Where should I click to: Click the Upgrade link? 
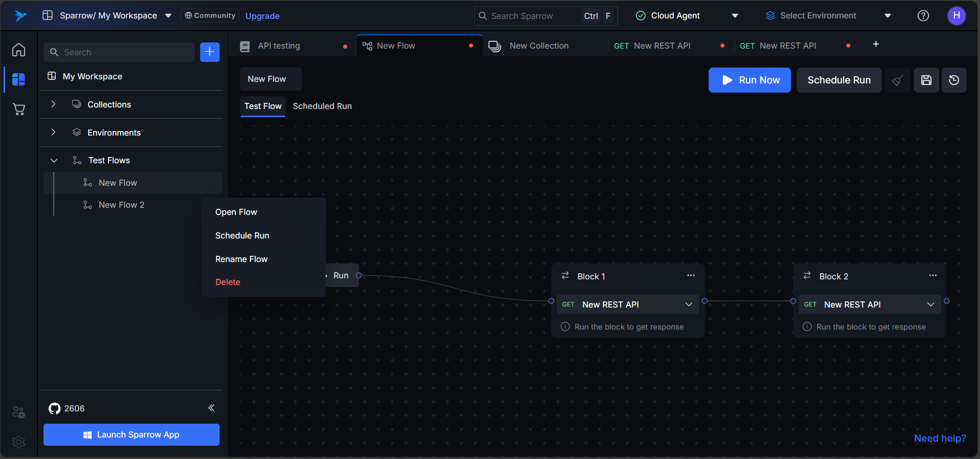tap(262, 16)
